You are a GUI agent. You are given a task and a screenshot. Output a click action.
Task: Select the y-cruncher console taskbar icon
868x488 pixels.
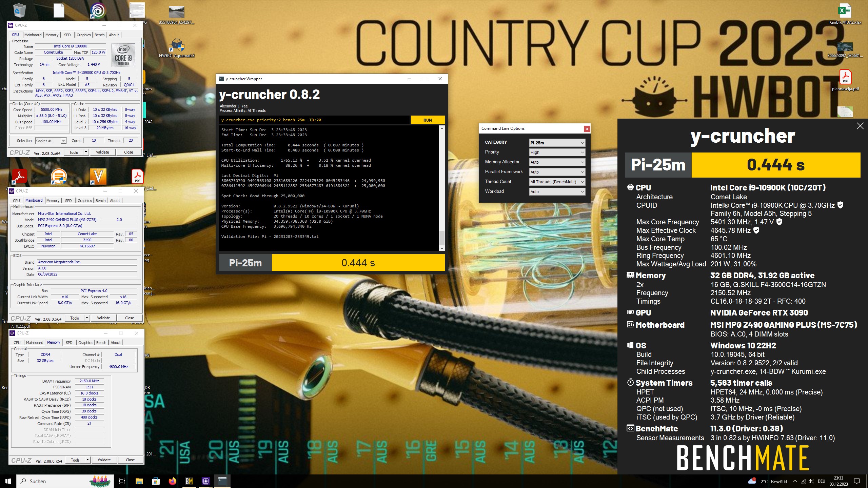(x=222, y=481)
